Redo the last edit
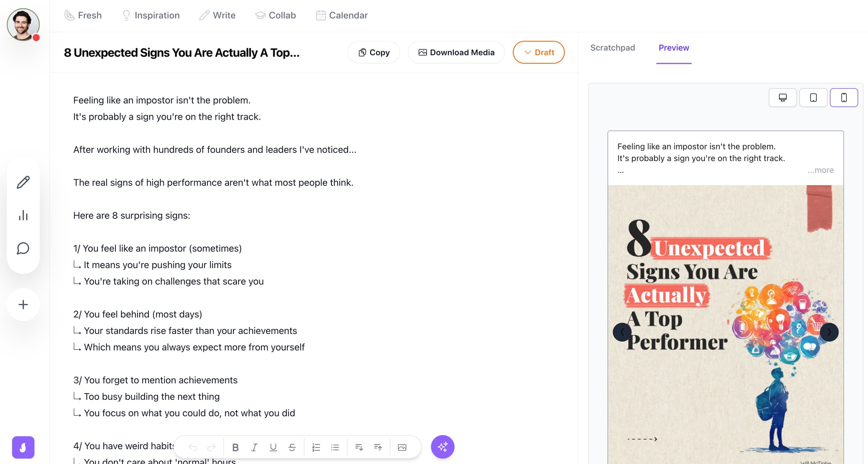 point(212,447)
